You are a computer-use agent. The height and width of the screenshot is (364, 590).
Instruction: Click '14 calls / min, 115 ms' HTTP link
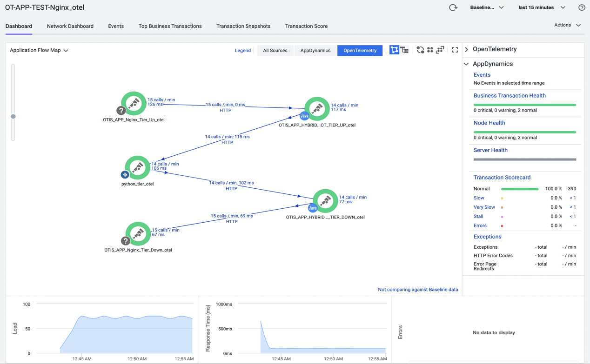point(227,139)
